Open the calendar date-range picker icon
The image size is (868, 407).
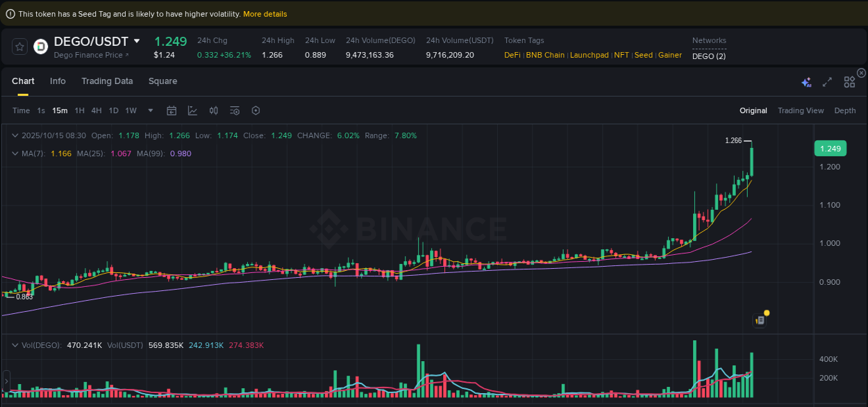(x=172, y=110)
